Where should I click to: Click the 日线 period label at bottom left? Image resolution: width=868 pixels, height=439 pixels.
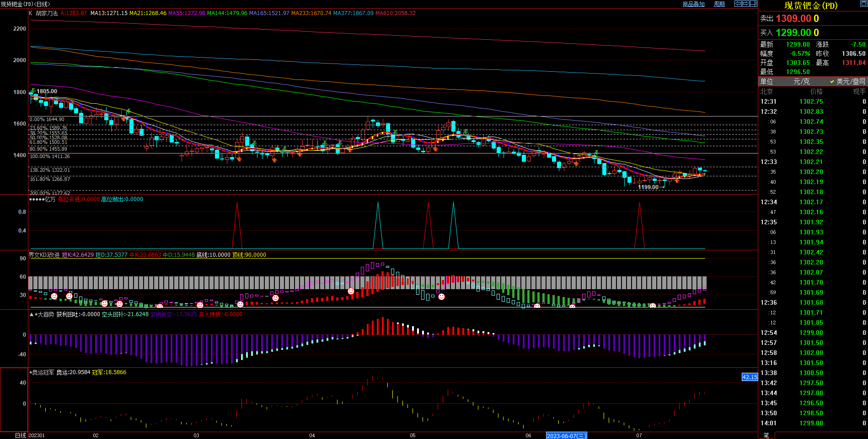click(x=20, y=435)
